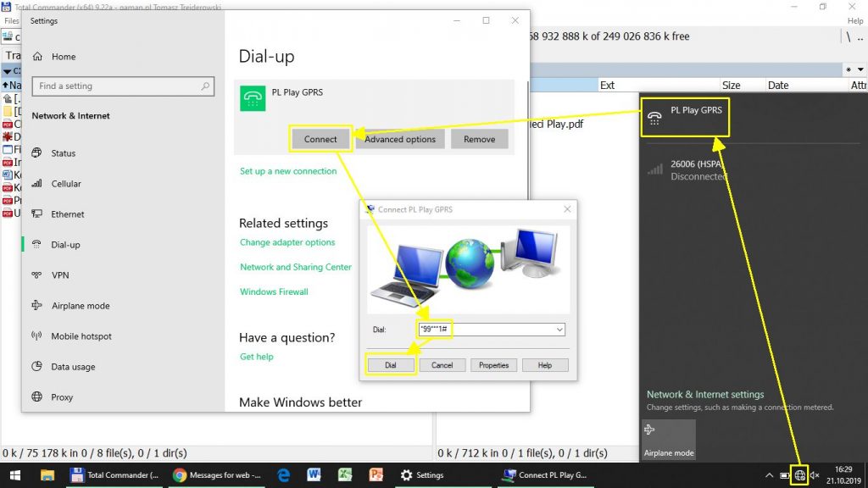This screenshot has width=868, height=488.
Task: Click the Dial-up phone icon in sidebar
Action: click(x=36, y=244)
